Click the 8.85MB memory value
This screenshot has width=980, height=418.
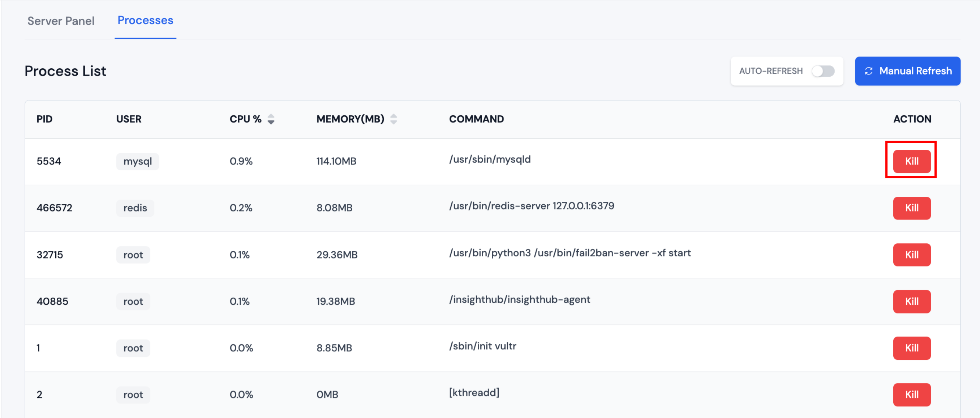point(334,348)
